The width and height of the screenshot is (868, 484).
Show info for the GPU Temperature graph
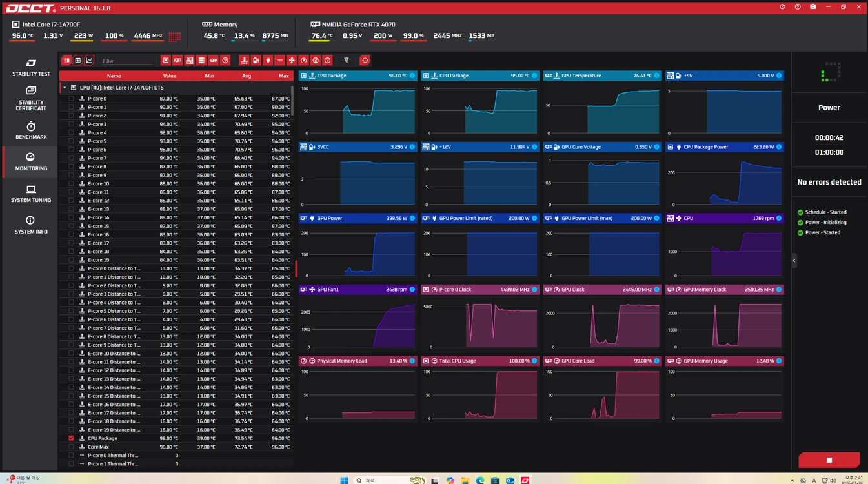coord(657,76)
